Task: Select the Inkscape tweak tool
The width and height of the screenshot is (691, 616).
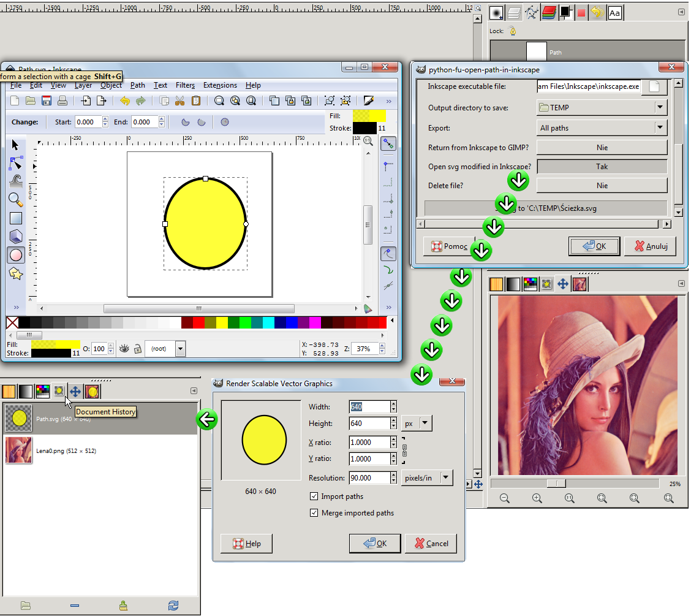Action: point(16,181)
